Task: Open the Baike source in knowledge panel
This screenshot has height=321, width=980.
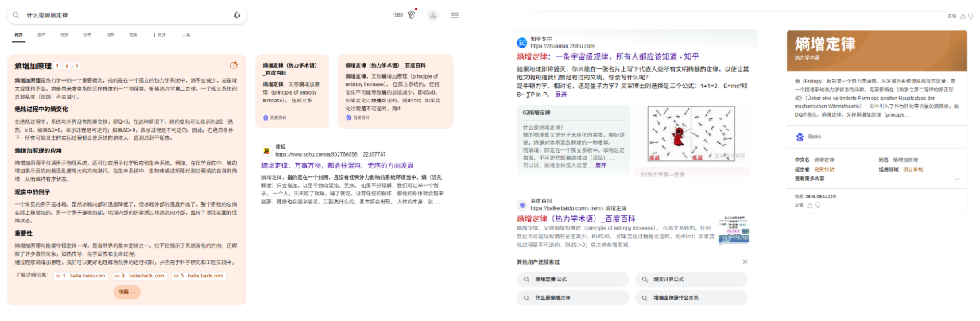Action: coord(808,137)
